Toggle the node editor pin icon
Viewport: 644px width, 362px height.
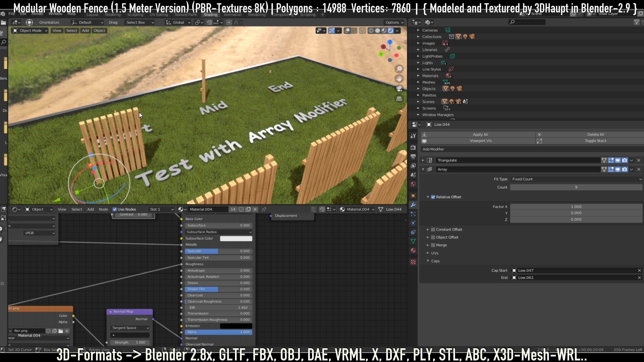264,209
